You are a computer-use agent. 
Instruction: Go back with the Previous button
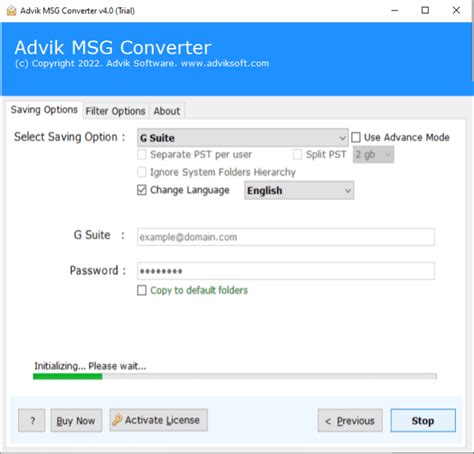pyautogui.click(x=350, y=421)
